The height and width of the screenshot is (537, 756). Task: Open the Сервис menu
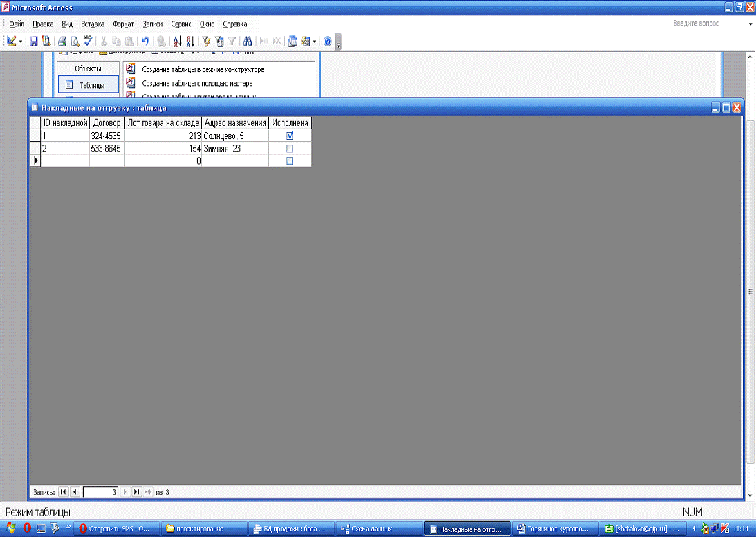181,24
